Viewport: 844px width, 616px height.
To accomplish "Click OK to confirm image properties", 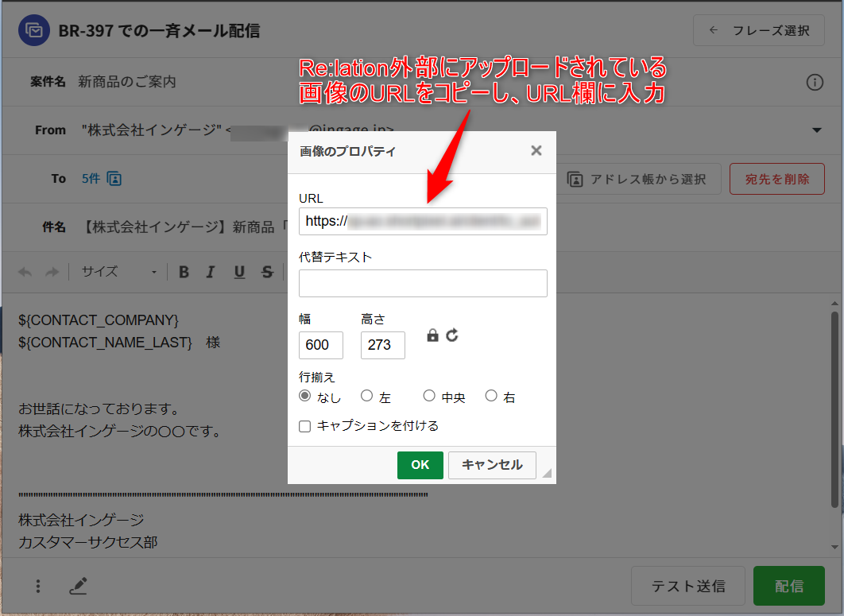I will coord(420,465).
